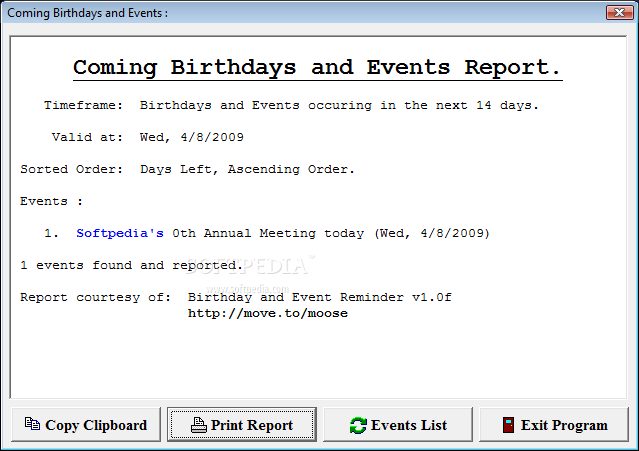The image size is (639, 451).
Task: Click the 'http://move.to/moose' URL text
Action: click(x=268, y=313)
